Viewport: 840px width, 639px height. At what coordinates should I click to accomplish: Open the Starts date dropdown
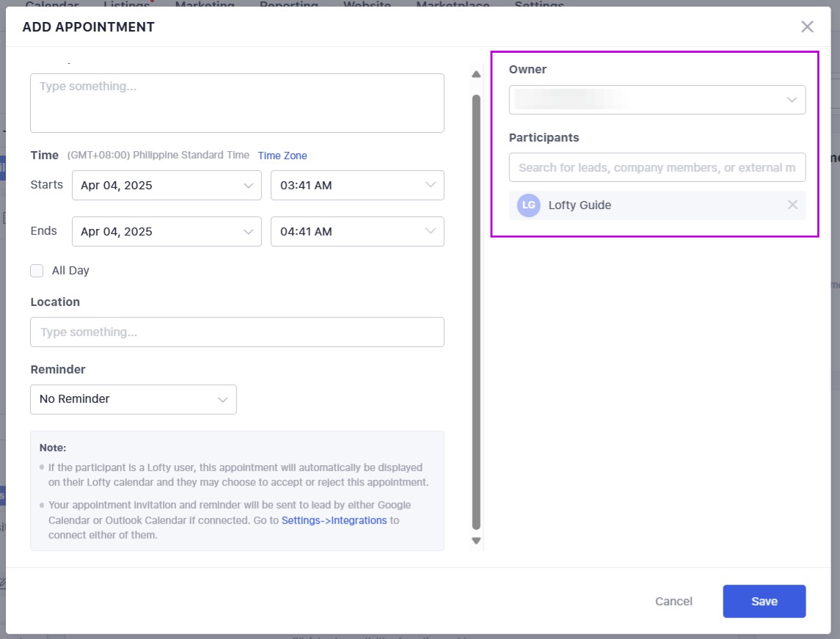(x=167, y=186)
